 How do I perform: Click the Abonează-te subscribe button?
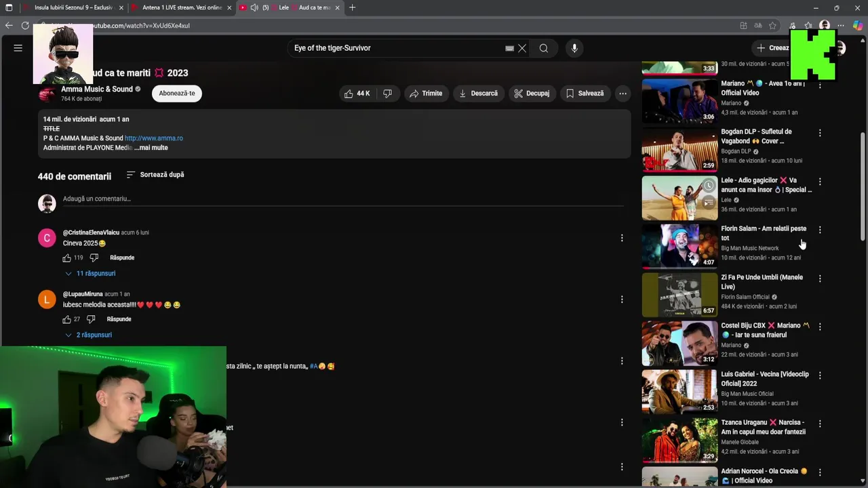point(177,94)
